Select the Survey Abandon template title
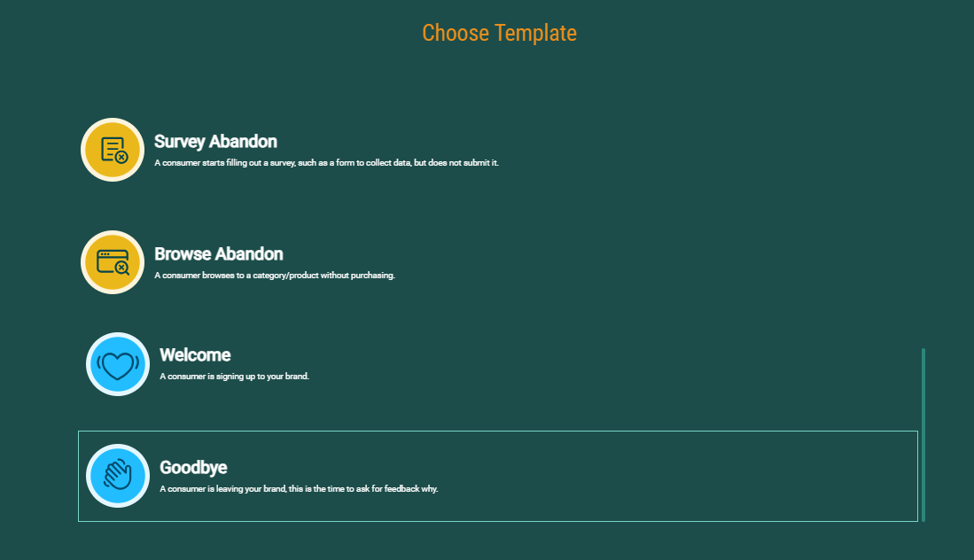 click(215, 142)
